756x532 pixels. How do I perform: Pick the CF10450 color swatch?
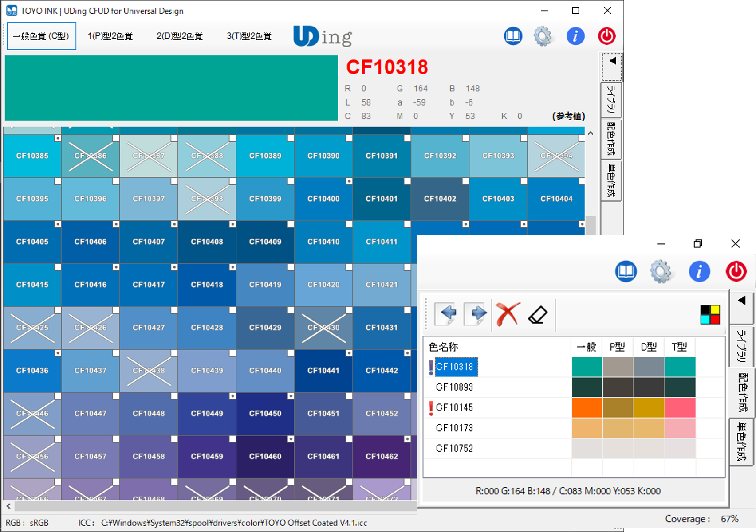pos(265,414)
